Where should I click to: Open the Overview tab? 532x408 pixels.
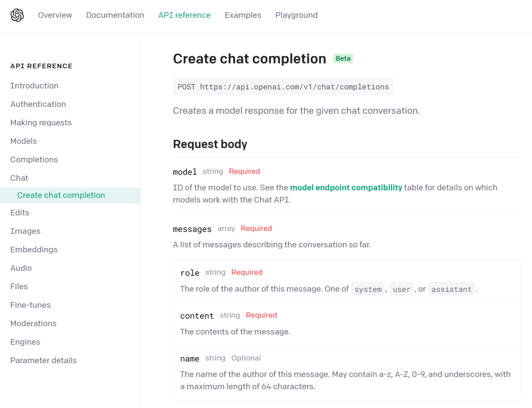(55, 15)
